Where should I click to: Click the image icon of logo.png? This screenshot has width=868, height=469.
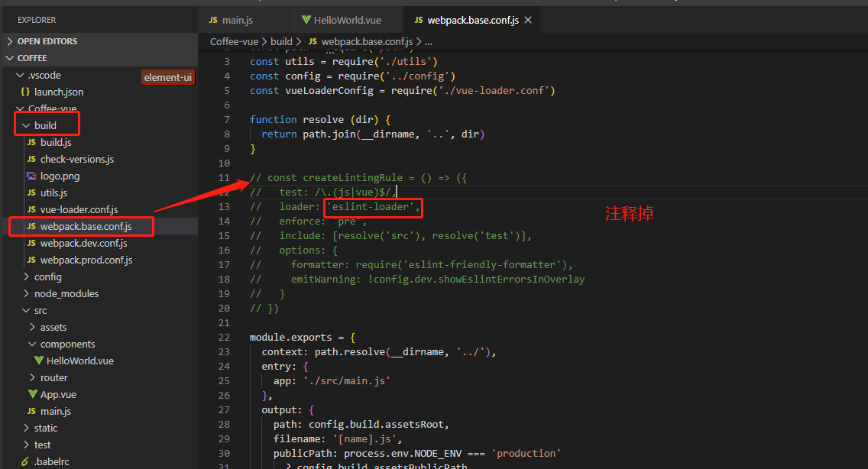pos(31,176)
